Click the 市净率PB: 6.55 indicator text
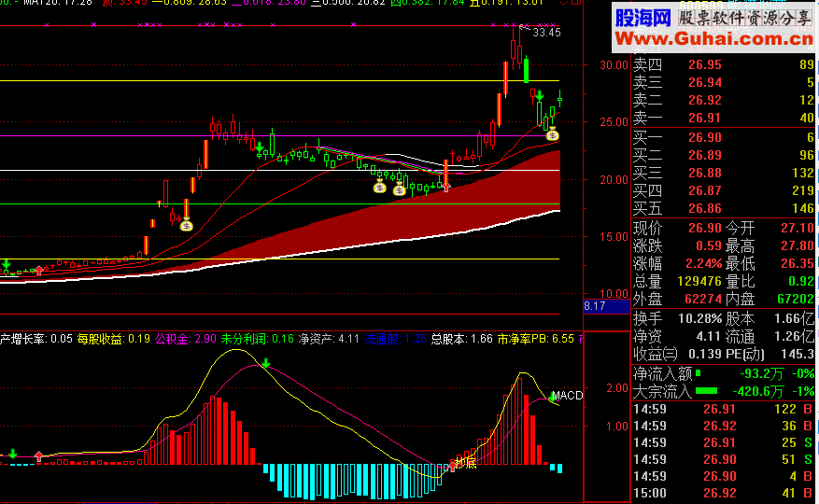 [x=535, y=339]
